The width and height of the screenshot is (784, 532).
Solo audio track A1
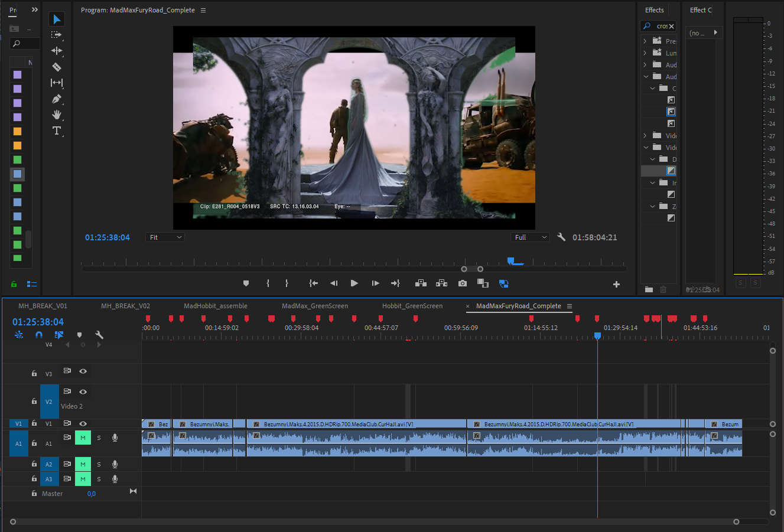pyautogui.click(x=99, y=438)
